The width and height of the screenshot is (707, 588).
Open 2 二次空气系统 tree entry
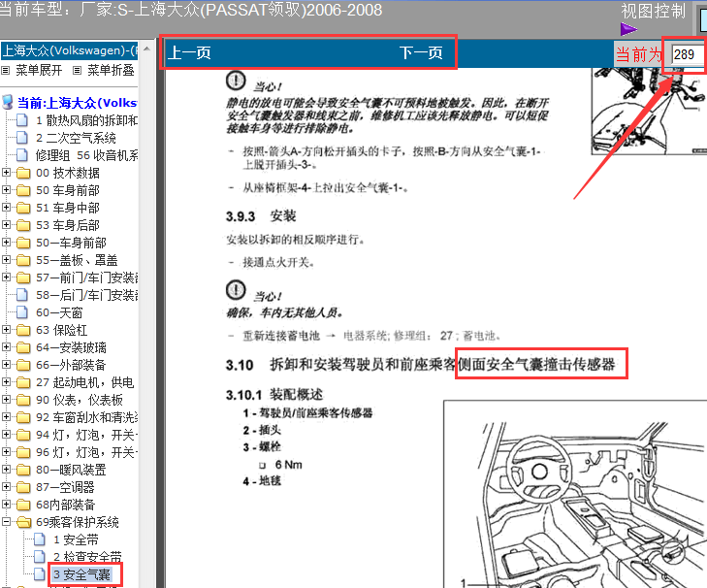pos(76,138)
